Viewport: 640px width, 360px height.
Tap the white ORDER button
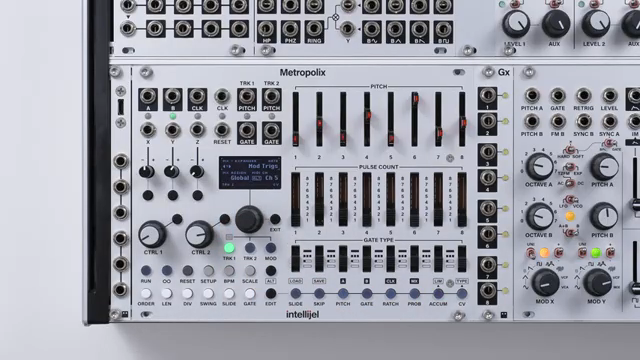[x=146, y=293]
